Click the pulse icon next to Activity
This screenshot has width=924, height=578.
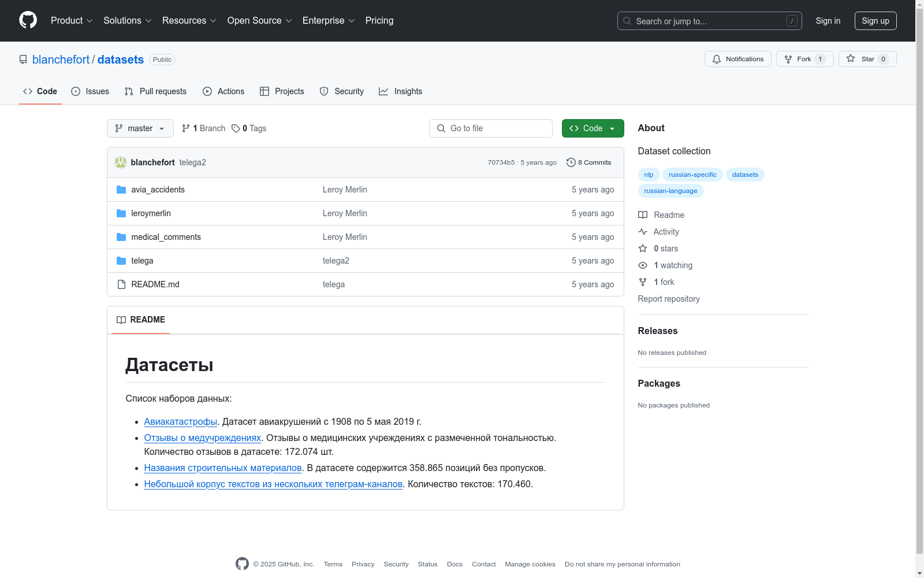pos(643,232)
